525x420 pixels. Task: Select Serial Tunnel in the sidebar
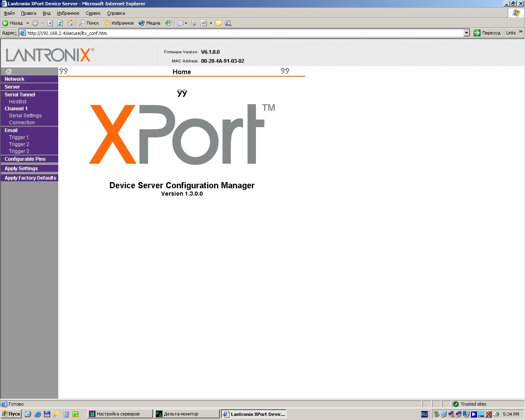(x=20, y=95)
